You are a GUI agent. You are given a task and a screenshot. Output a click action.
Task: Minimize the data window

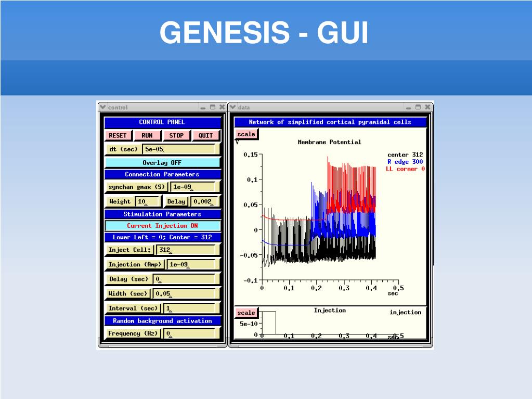[x=409, y=108]
